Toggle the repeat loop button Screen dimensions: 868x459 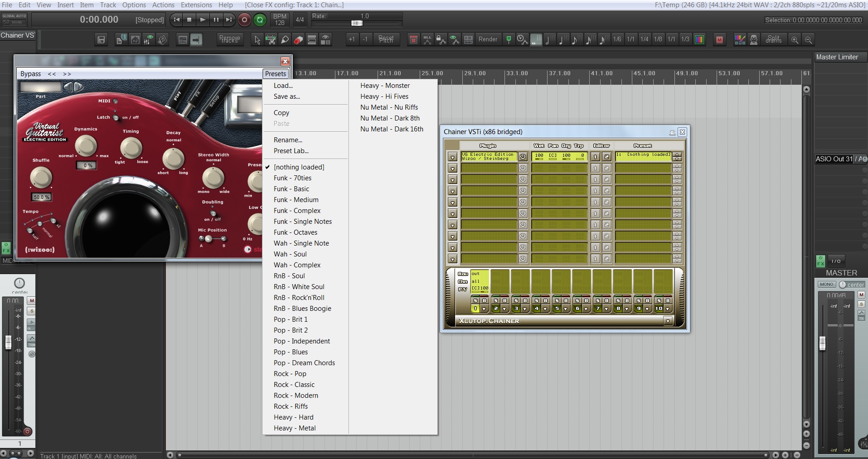260,19
